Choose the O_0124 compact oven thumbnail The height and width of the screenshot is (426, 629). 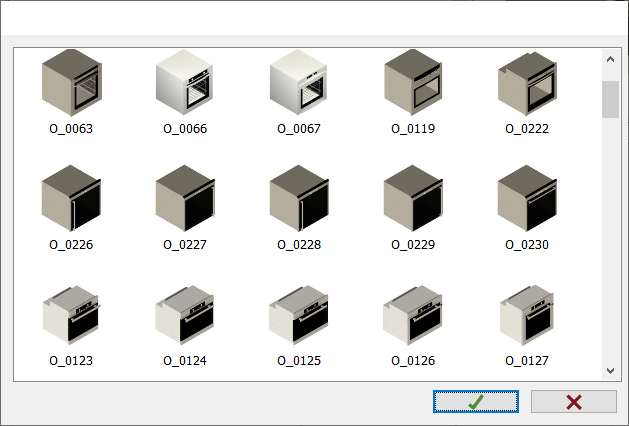coord(185,315)
